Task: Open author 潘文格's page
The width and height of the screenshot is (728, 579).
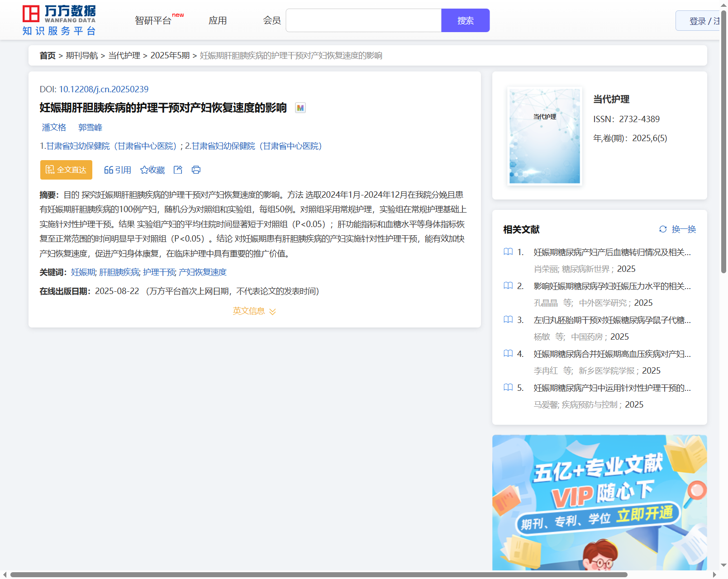Action: pyautogui.click(x=54, y=128)
